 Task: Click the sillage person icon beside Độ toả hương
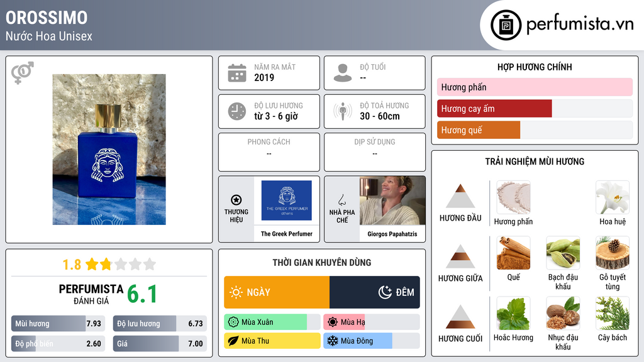coord(343,111)
